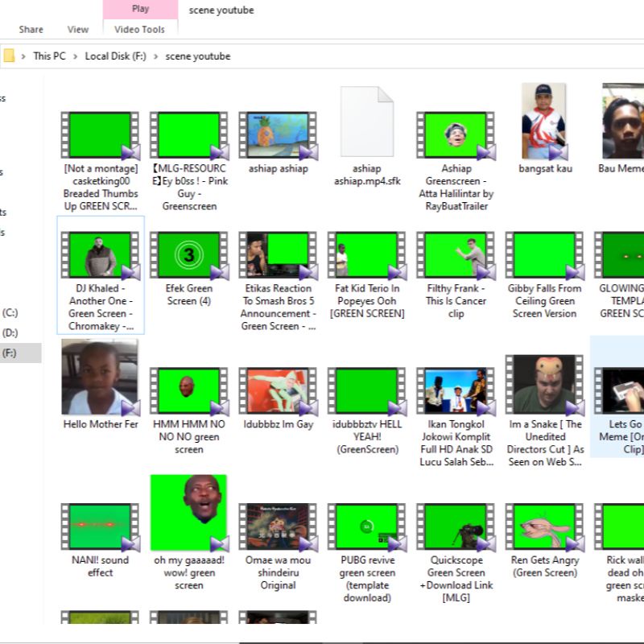Open the Share ribbon tab
This screenshot has width=644, height=644.
(x=31, y=30)
